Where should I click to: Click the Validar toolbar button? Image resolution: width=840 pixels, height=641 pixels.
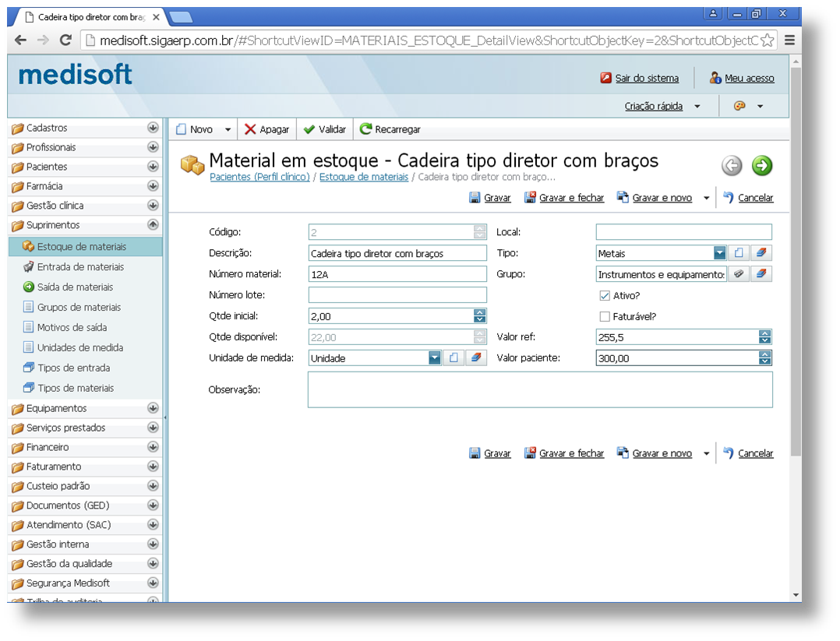click(325, 129)
